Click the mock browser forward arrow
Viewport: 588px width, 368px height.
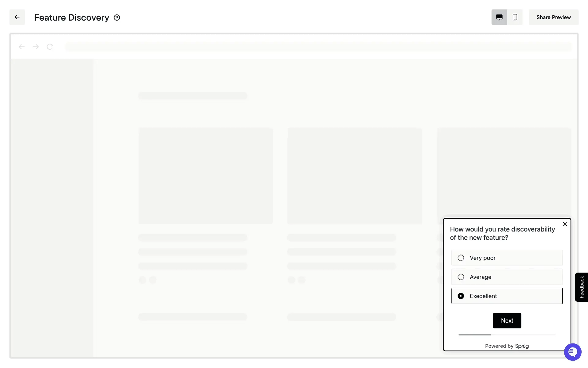[x=36, y=47]
